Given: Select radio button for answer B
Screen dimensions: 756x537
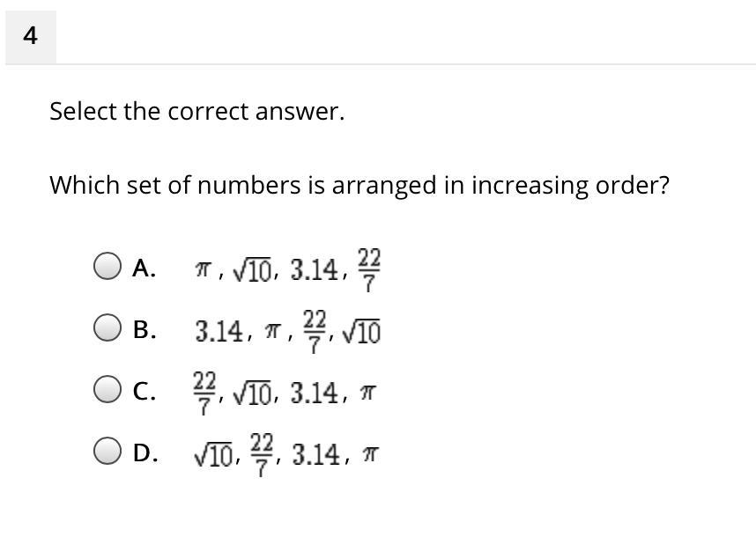Looking at the screenshot, I should (x=107, y=327).
